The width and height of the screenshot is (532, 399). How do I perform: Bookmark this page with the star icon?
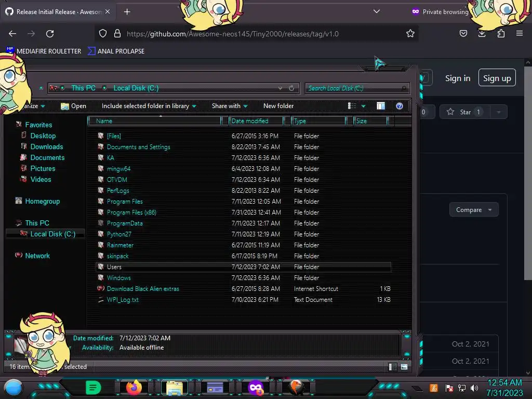[410, 34]
